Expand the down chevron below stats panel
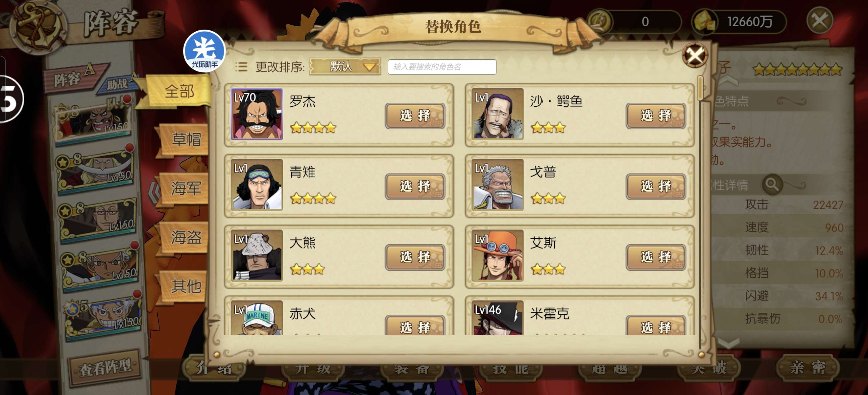Viewport: 868px width, 395px height. coord(729,343)
